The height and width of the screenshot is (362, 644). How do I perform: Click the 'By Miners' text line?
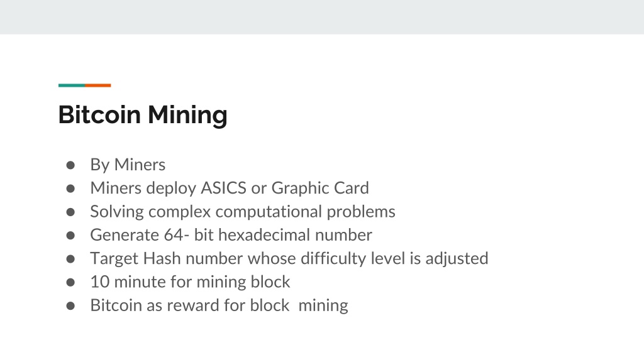click(x=128, y=165)
